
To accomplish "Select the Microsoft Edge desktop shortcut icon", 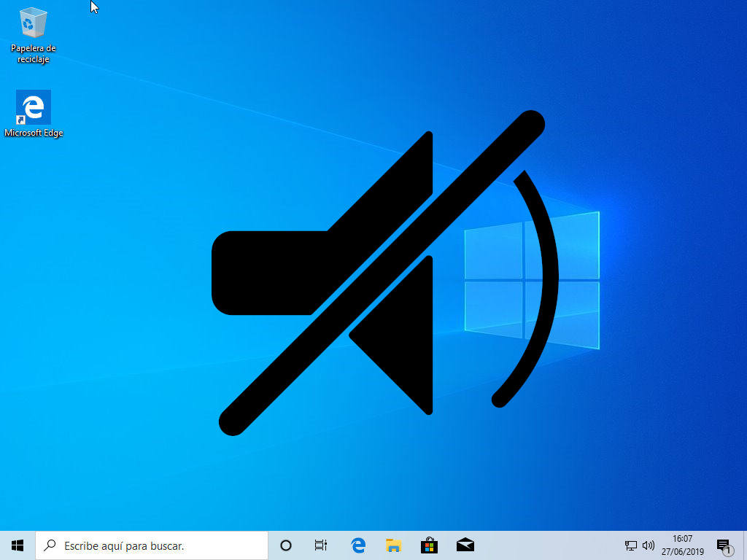I will 33,108.
